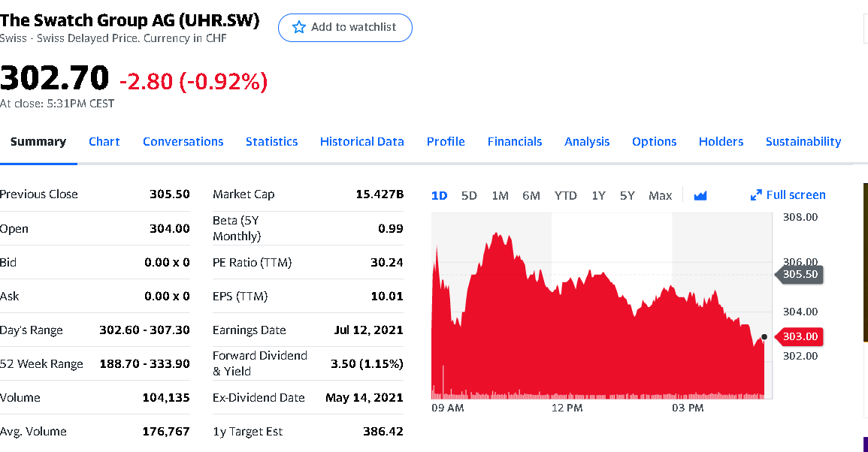Click the Bid label

8,263
